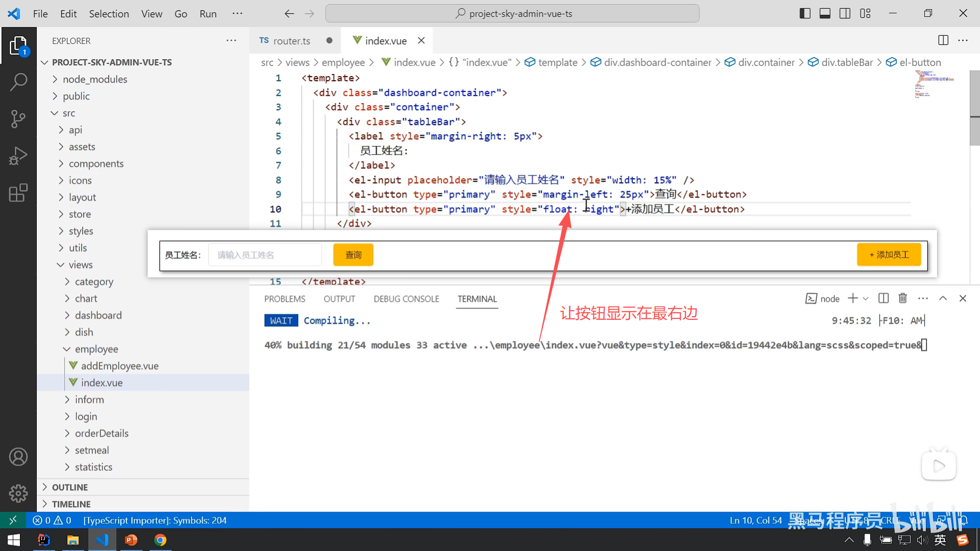Kill terminal with trash icon
This screenshot has height=551, width=980.
[902, 298]
